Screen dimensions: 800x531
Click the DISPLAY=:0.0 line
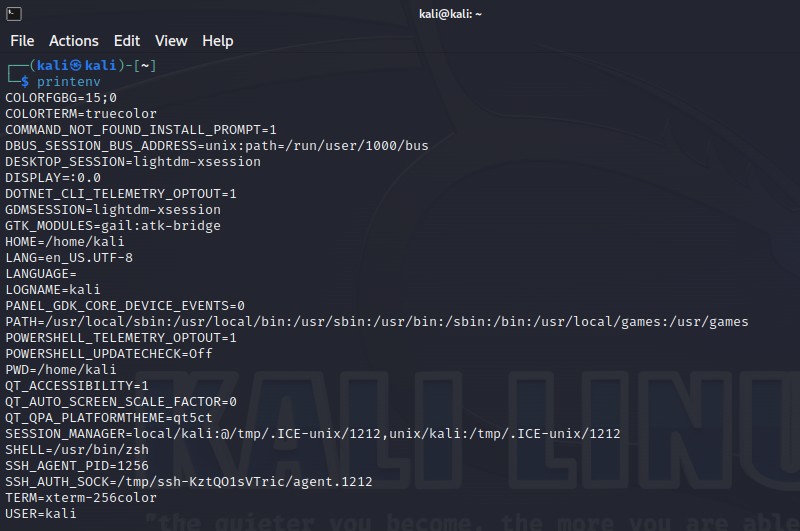(x=53, y=177)
